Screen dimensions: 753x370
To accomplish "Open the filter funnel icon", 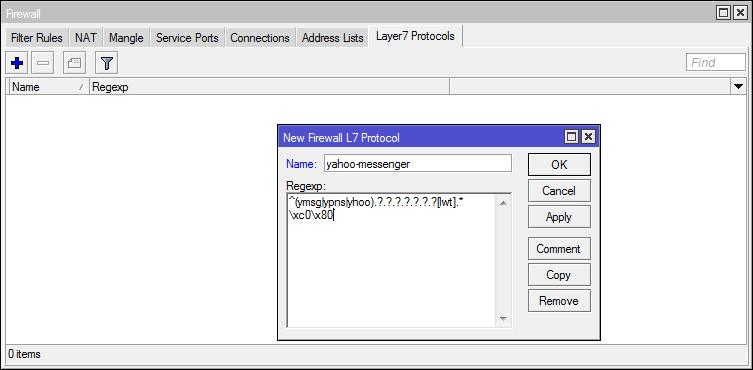I will pyautogui.click(x=107, y=63).
